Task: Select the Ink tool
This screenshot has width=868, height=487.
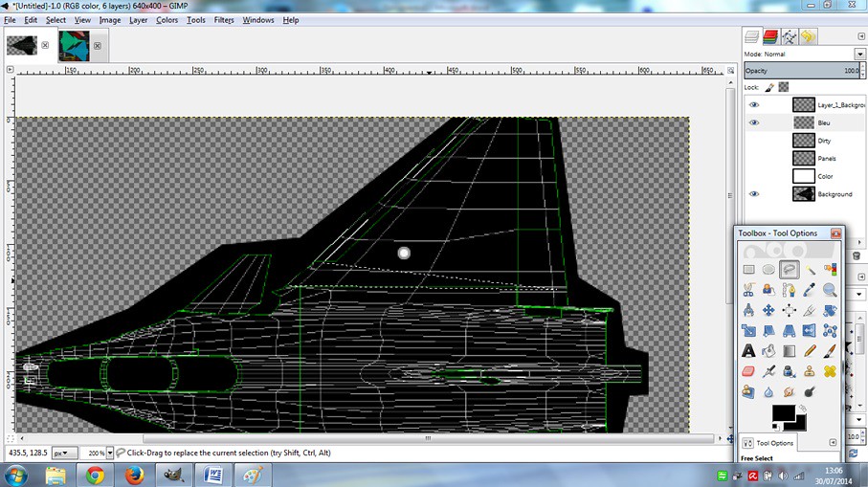Action: point(789,371)
